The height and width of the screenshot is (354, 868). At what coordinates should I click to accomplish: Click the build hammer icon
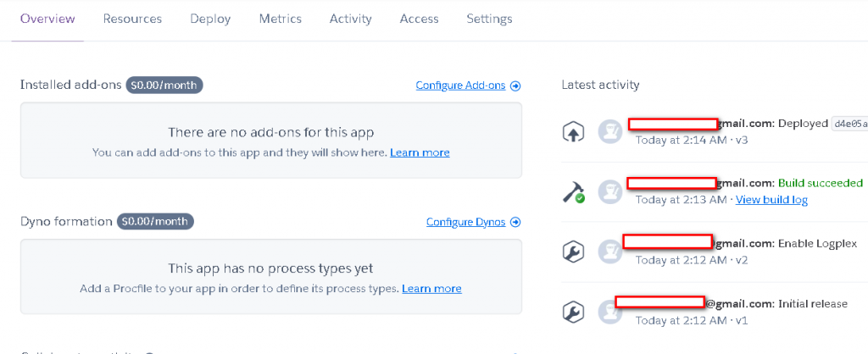click(x=574, y=192)
